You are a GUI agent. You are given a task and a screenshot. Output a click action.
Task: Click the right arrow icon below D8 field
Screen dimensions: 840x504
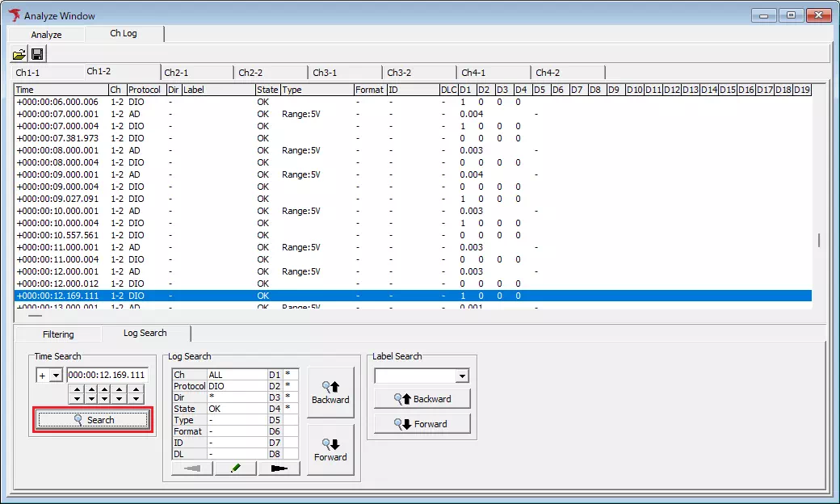(x=279, y=468)
